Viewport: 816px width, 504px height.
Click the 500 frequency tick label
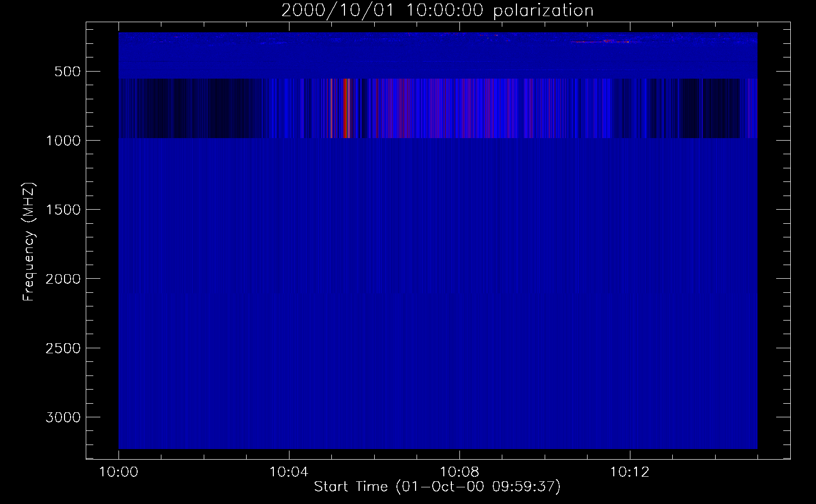click(69, 72)
